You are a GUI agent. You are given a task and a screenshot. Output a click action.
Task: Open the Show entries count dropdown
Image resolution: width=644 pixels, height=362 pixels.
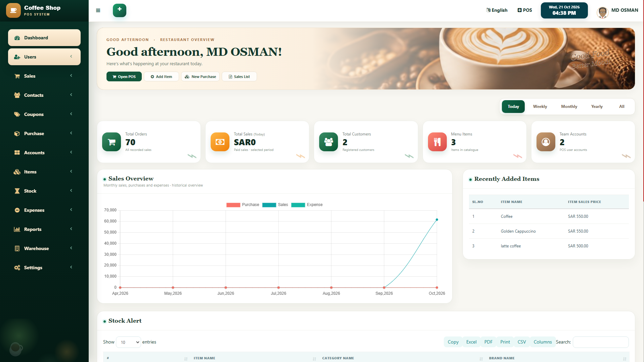pos(128,342)
